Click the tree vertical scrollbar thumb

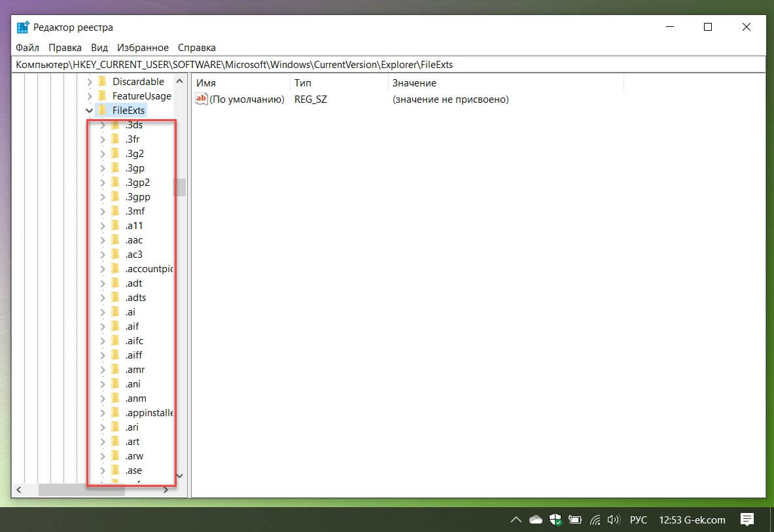[x=180, y=188]
